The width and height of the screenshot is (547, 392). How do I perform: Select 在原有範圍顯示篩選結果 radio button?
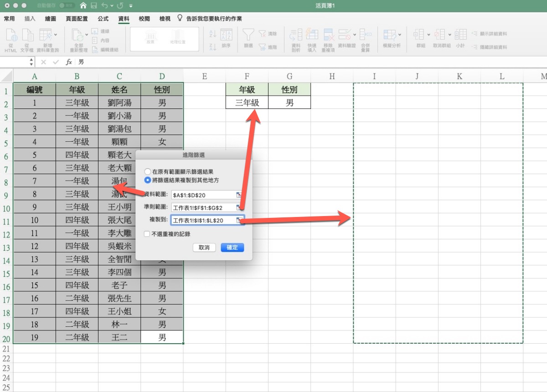pyautogui.click(x=148, y=172)
